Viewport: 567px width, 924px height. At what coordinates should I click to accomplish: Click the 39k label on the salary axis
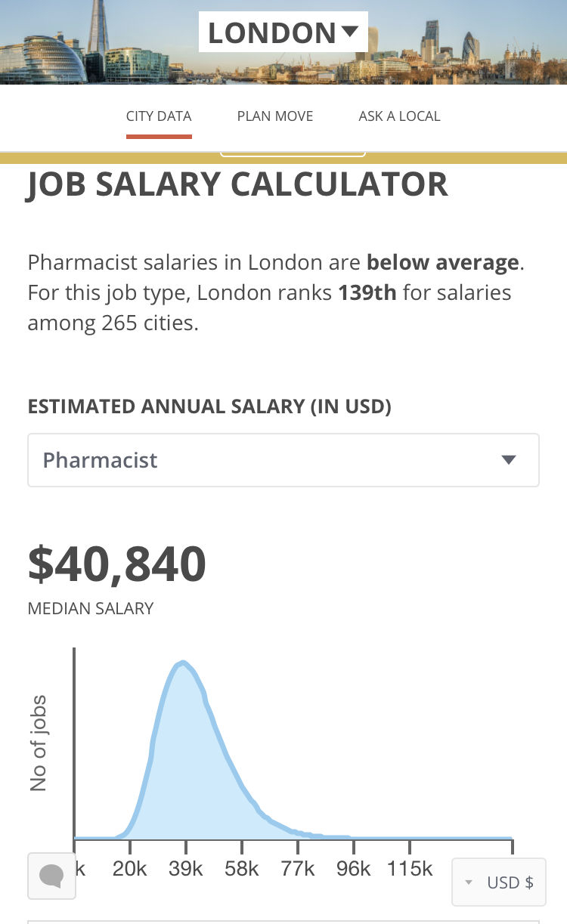186,870
